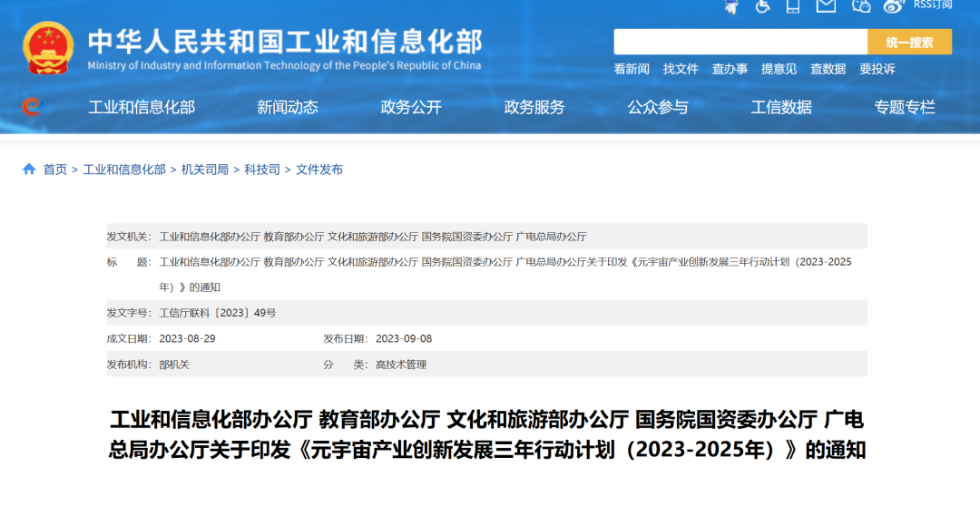
Task: Open the WeChat icon
Action: point(861,5)
